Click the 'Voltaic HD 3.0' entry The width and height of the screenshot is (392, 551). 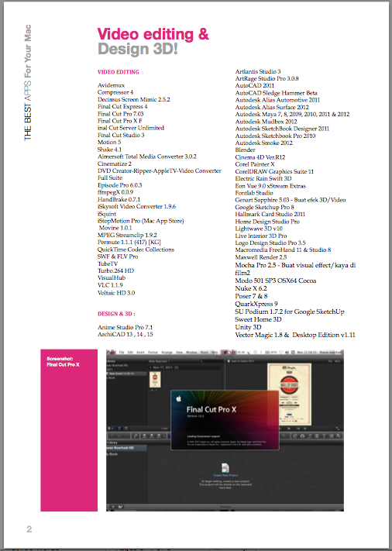pos(116,293)
